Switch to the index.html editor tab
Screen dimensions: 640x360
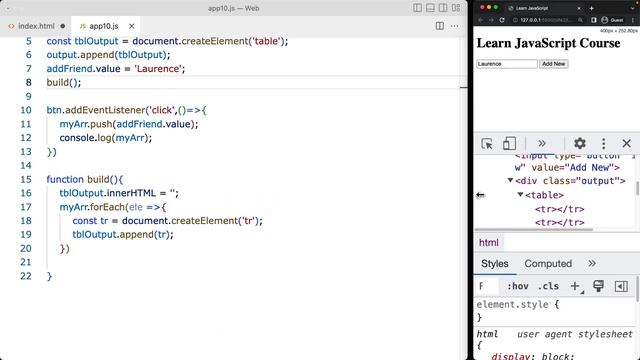(x=36, y=26)
